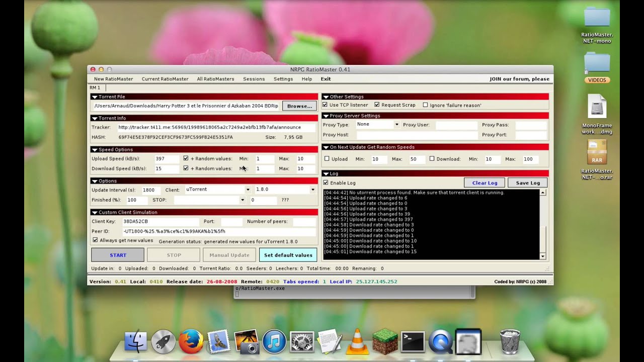This screenshot has height=362, width=644.
Task: Open the Help menu
Action: [x=307, y=79]
